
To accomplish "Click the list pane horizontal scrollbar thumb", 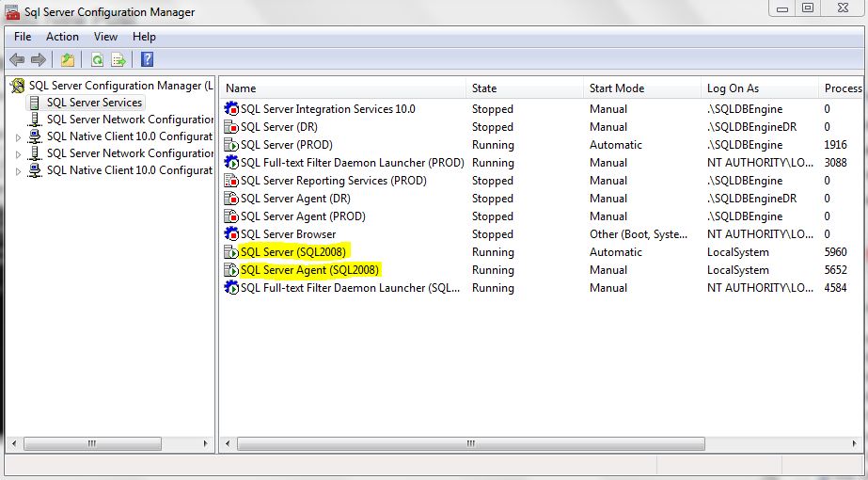I will point(471,443).
